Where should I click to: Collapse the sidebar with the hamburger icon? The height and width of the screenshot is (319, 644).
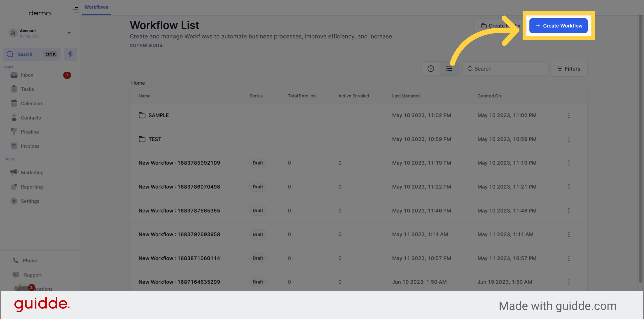pos(76,10)
